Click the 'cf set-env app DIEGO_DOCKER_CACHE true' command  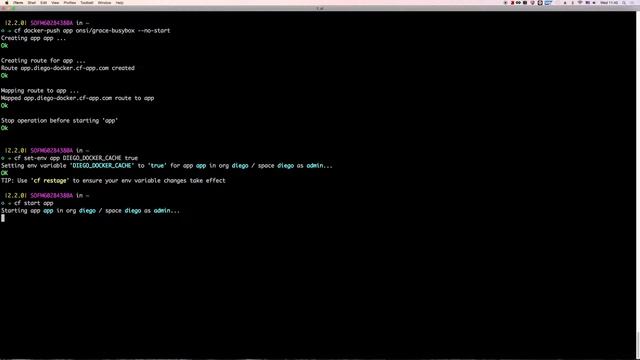click(x=76, y=158)
